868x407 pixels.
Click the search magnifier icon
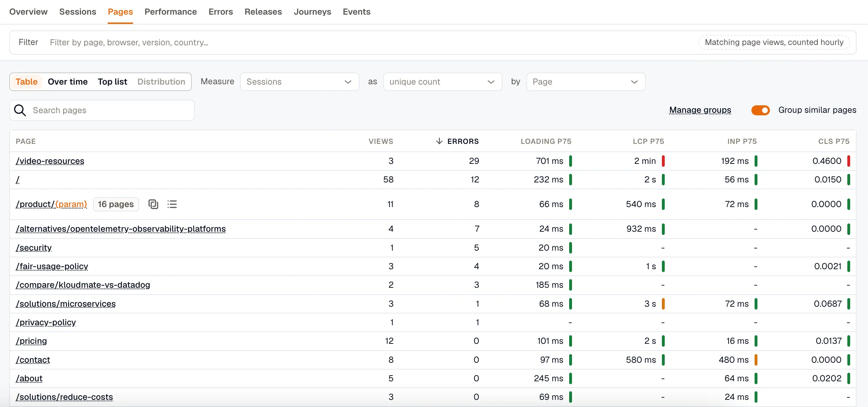point(20,110)
